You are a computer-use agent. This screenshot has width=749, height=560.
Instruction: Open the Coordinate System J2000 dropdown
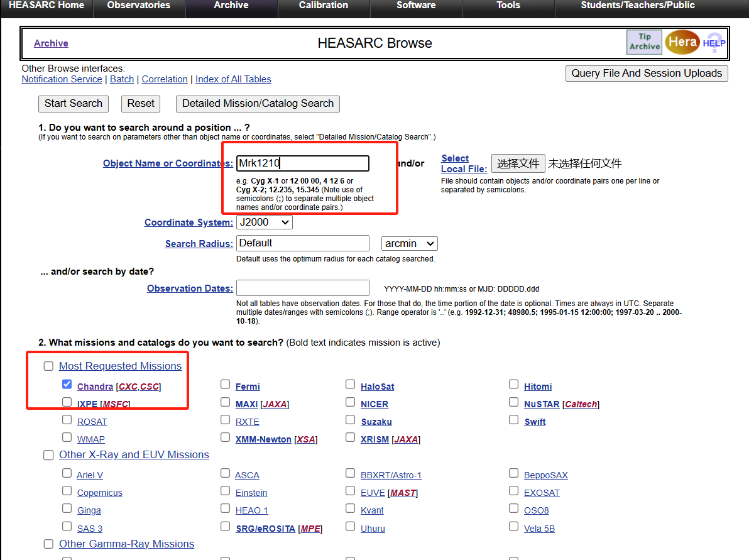coord(264,222)
